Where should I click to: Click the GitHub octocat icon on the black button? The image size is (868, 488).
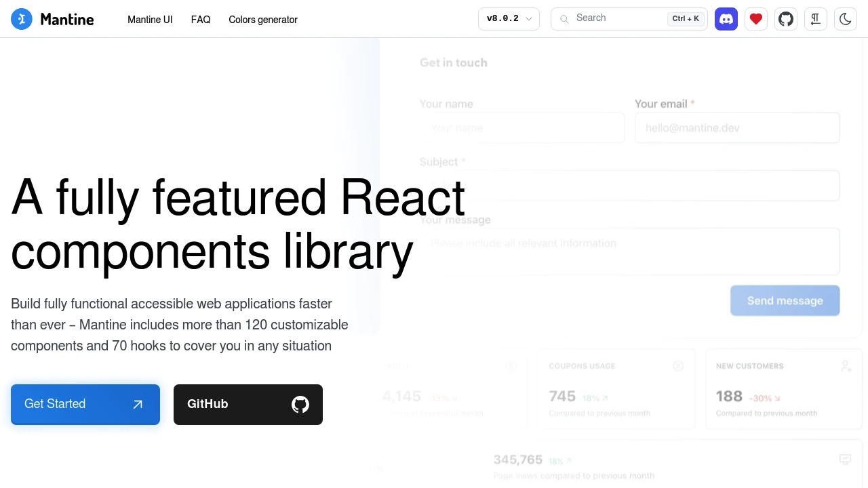coord(300,405)
